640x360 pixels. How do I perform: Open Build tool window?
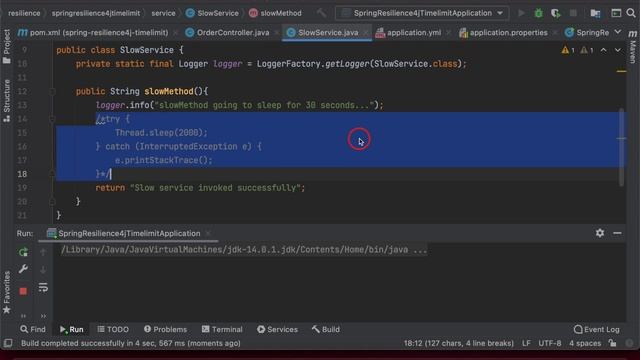[x=326, y=329]
